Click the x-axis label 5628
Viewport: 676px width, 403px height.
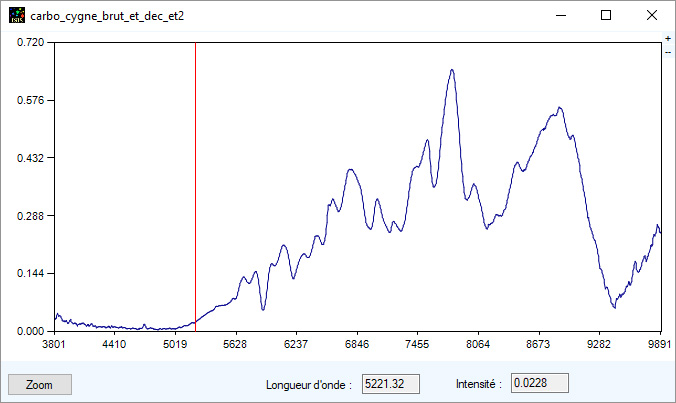coord(235,344)
